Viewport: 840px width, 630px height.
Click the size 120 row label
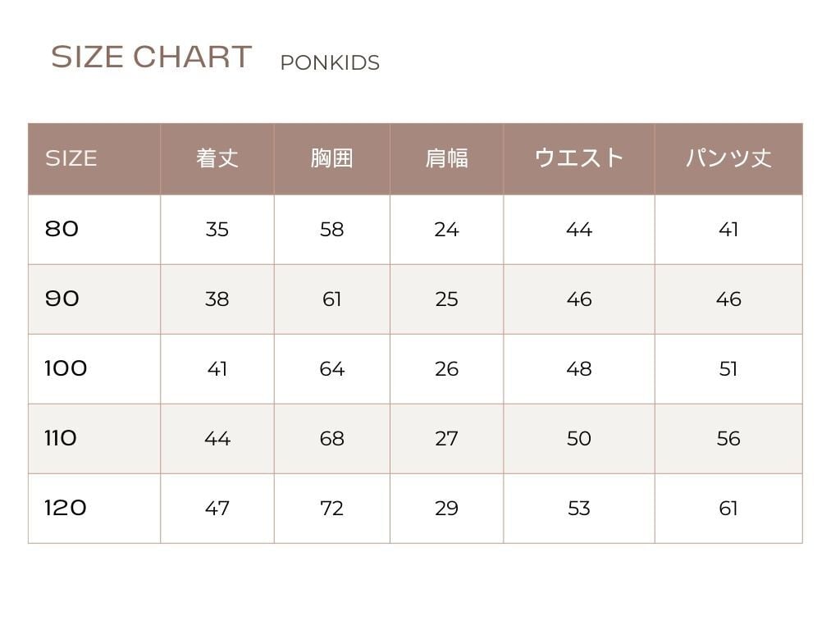click(66, 508)
